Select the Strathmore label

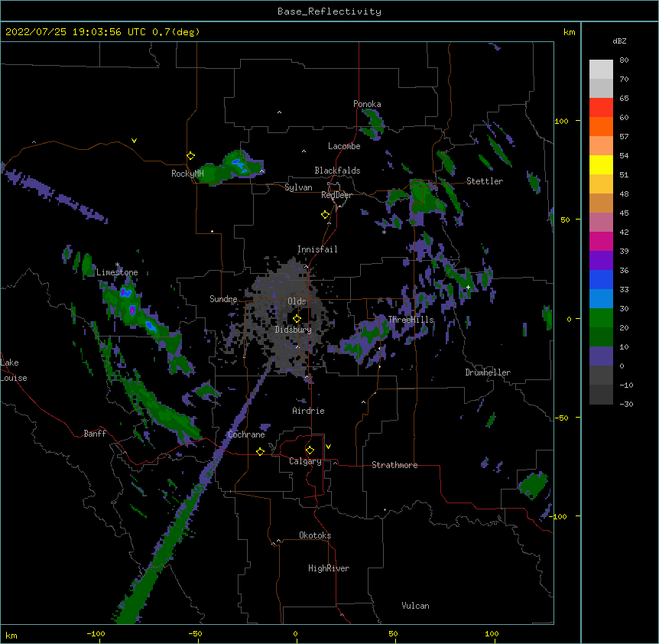(394, 465)
